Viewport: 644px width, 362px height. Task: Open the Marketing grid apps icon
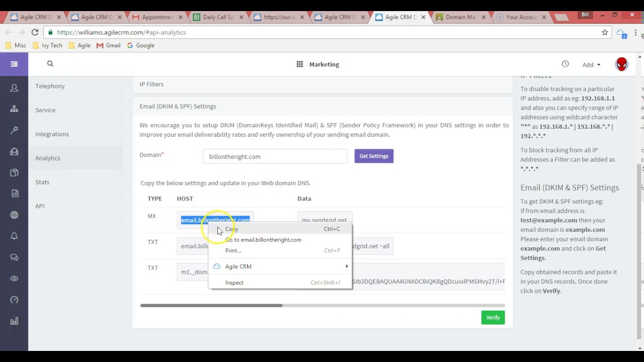pyautogui.click(x=300, y=64)
